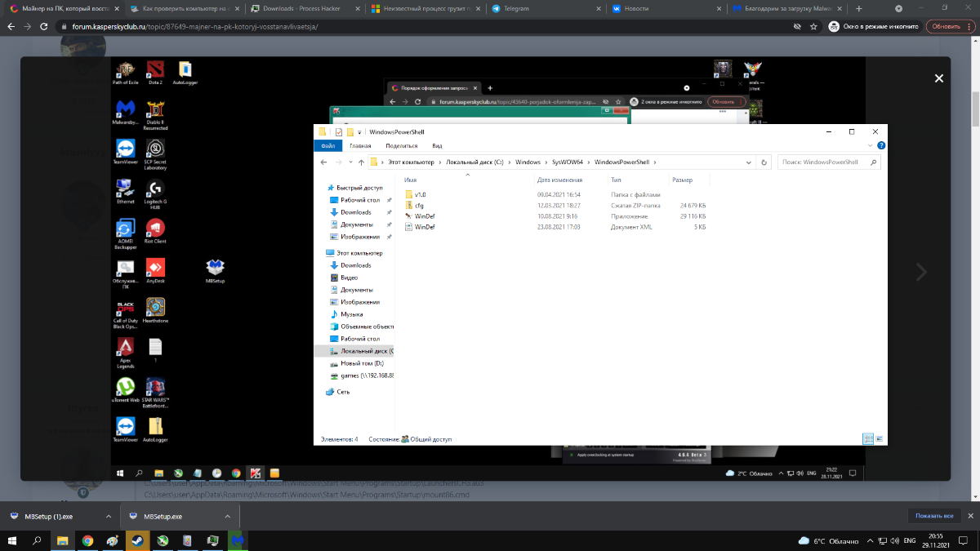Image resolution: width=980 pixels, height=551 pixels.
Task: Bookmark this page with the star icon
Action: click(x=815, y=26)
